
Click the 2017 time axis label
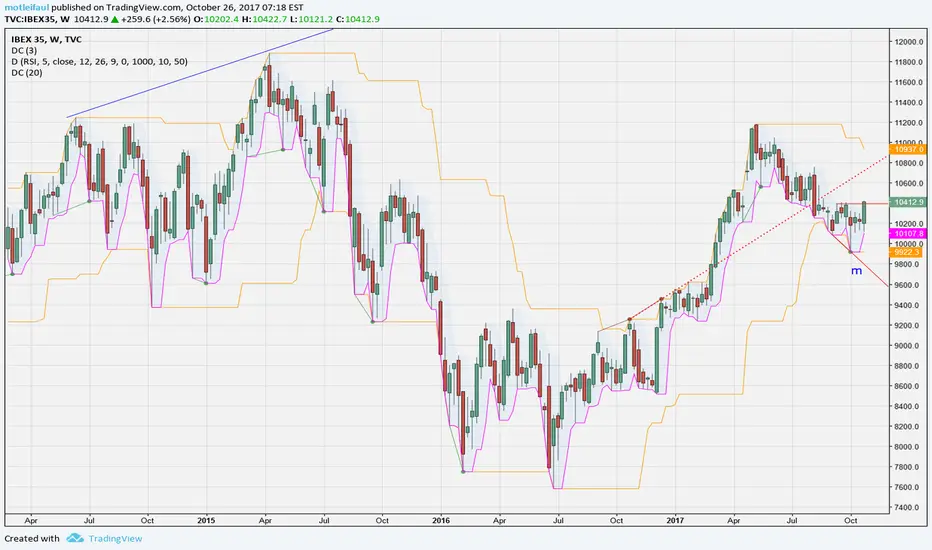click(675, 520)
